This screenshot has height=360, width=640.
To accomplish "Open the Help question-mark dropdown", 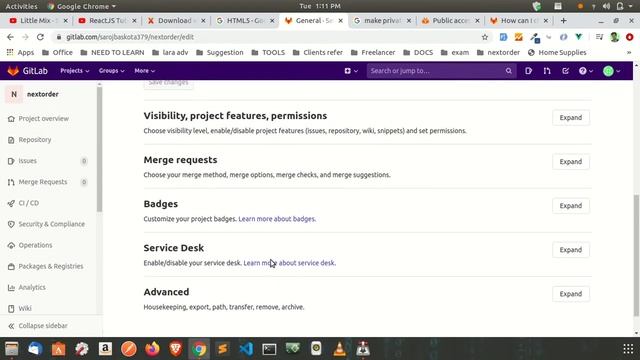I will pos(586,71).
